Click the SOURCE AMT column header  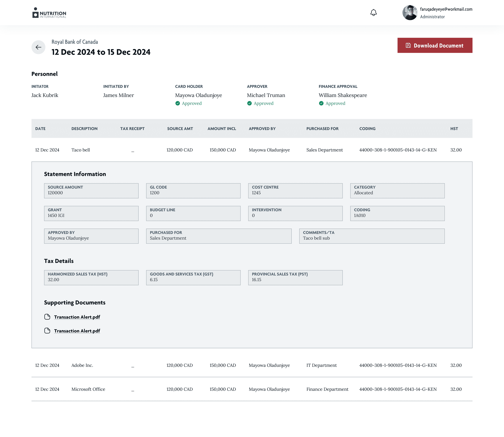(x=180, y=129)
